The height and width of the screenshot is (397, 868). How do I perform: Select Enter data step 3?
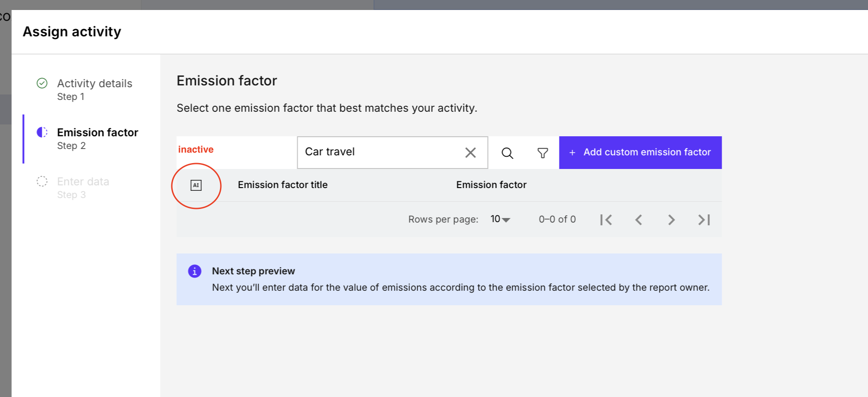(x=83, y=182)
